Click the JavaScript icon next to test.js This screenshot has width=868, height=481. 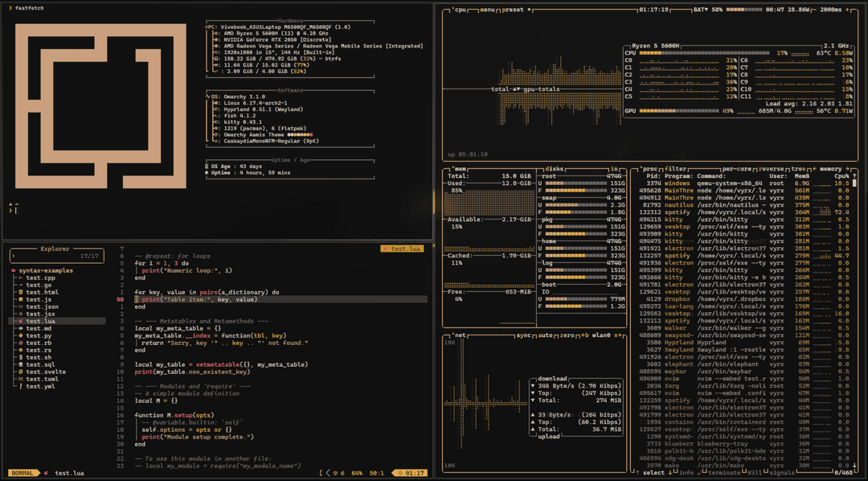tap(22, 299)
